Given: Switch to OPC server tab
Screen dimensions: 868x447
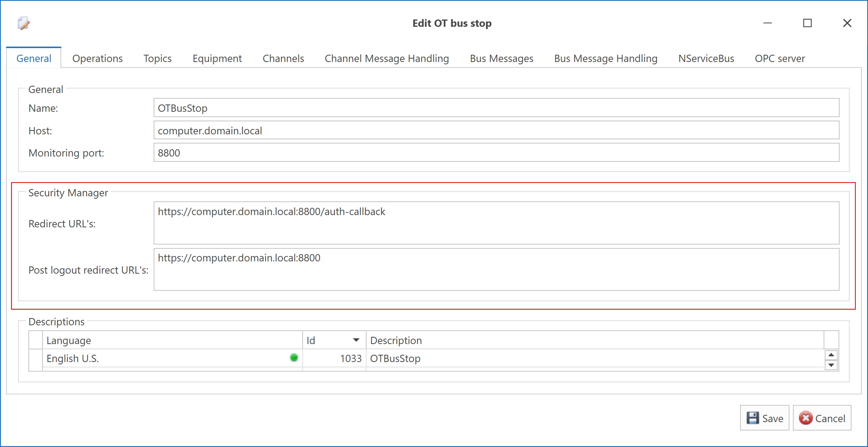Looking at the screenshot, I should pyautogui.click(x=780, y=59).
